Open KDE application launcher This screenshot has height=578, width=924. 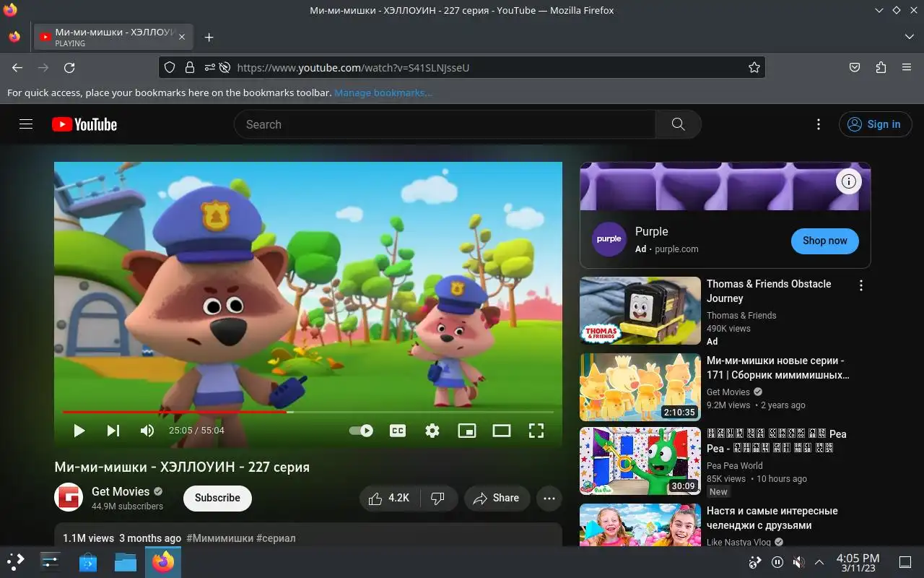pos(15,561)
